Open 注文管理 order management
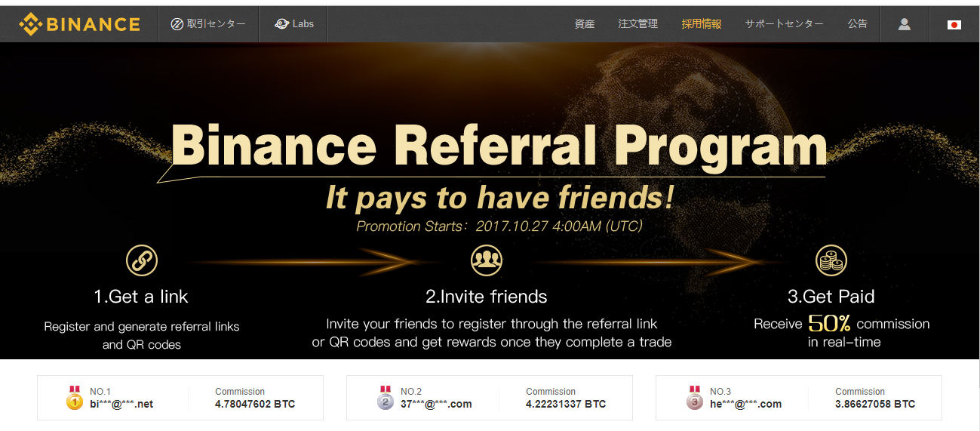This screenshot has width=980, height=431. tap(637, 24)
